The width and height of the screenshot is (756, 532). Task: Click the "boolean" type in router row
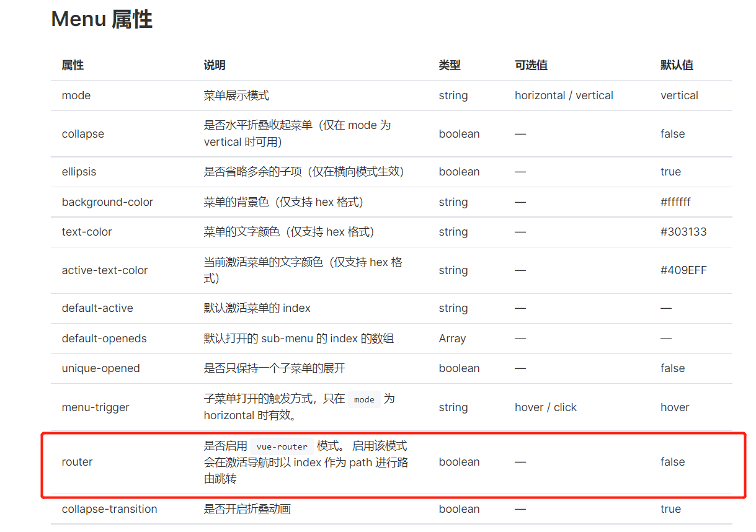pyautogui.click(x=459, y=462)
